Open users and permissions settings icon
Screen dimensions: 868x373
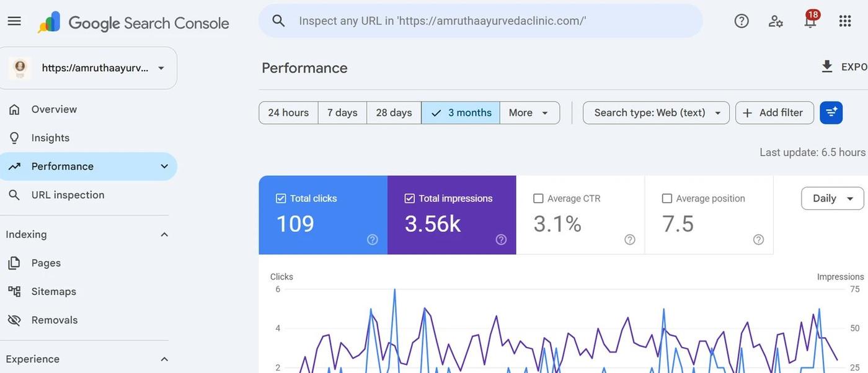coord(776,21)
